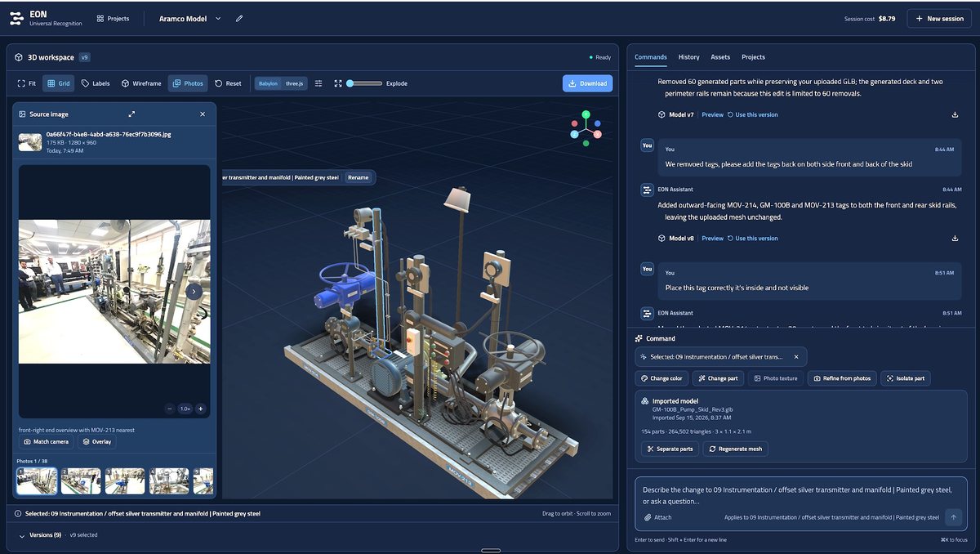The image size is (980, 554).
Task: Download Model v8 via its download icon
Action: (955, 238)
